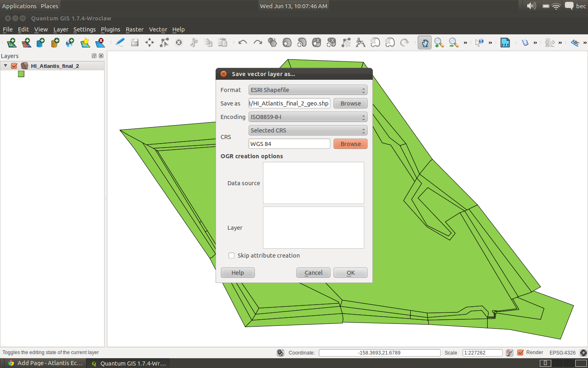588x368 pixels.
Task: Click the orange Browse button beside WGS 84
Action: 350,144
